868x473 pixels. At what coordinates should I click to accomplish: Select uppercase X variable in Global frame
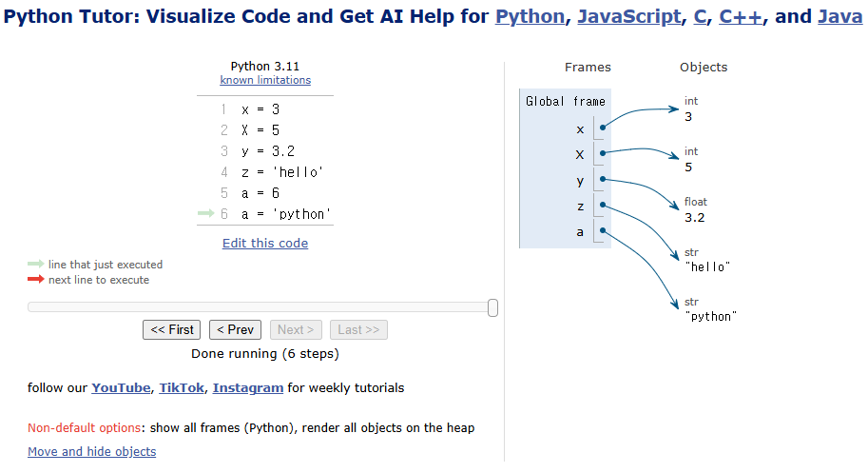(580, 154)
